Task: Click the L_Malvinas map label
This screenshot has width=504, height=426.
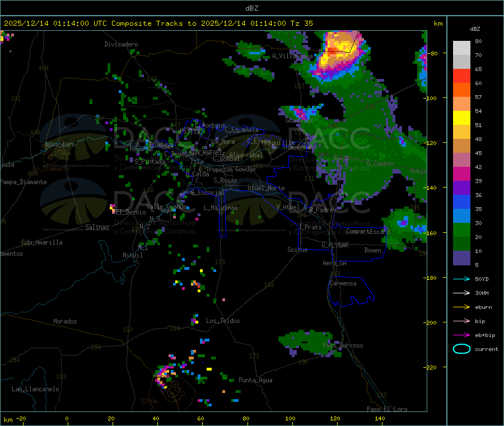Action: [x=221, y=208]
